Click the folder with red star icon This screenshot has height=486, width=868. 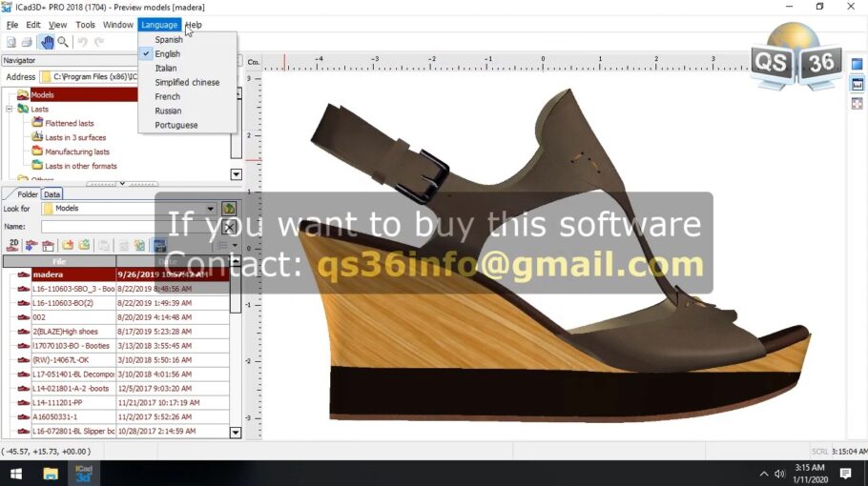(68, 245)
